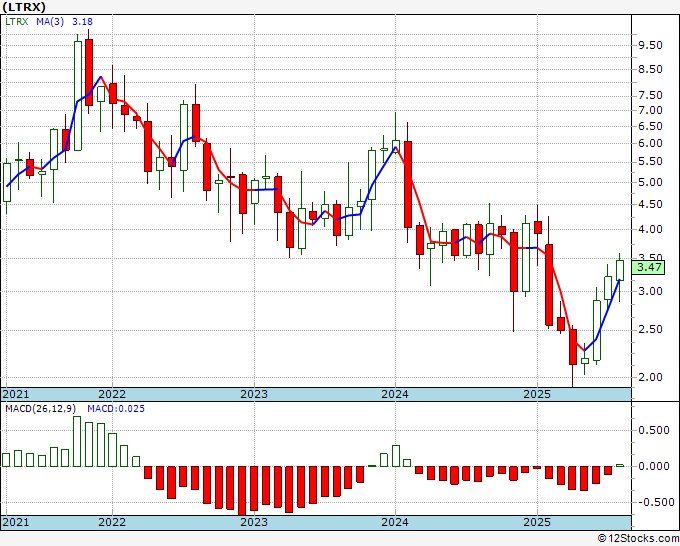
Task: Click 2022 on the price chart time axis
Action: 112,394
